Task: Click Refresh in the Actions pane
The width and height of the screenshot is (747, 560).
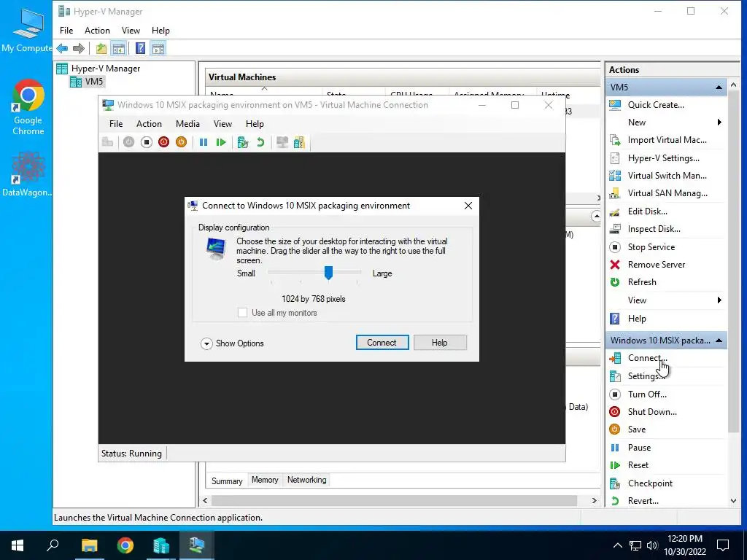Action: [x=642, y=282]
